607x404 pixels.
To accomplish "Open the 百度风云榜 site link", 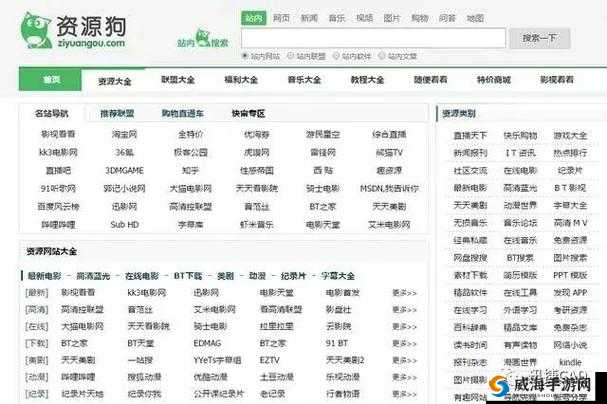I will (x=58, y=206).
